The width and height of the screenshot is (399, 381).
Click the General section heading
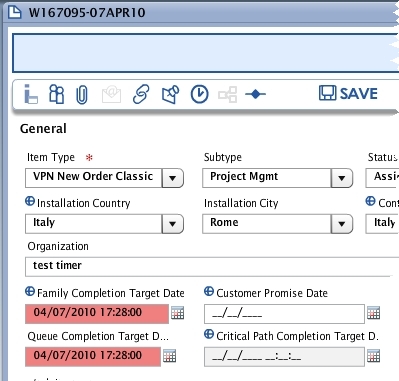(43, 129)
